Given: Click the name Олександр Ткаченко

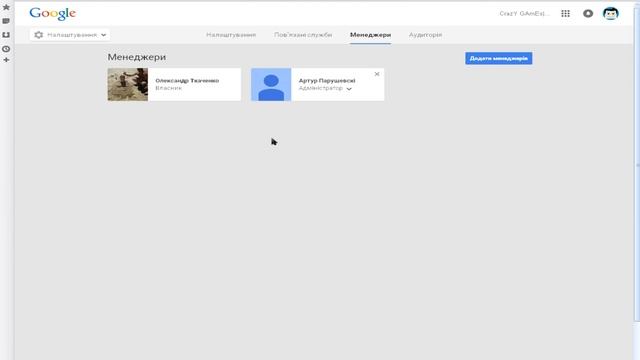Looking at the screenshot, I should 187,80.
